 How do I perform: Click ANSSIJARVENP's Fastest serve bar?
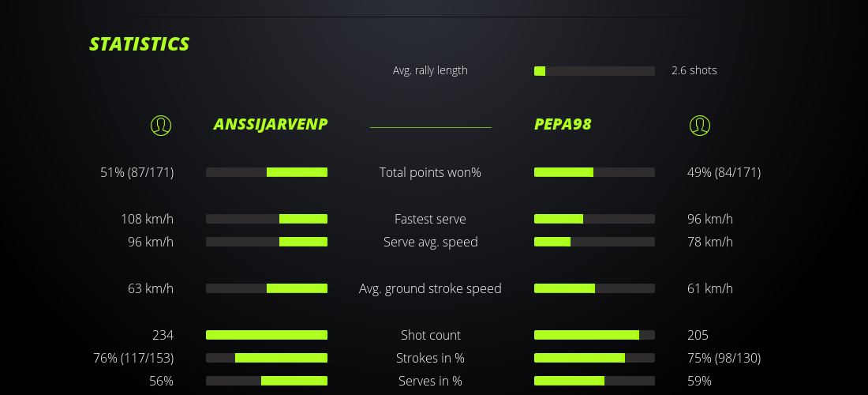coord(267,219)
